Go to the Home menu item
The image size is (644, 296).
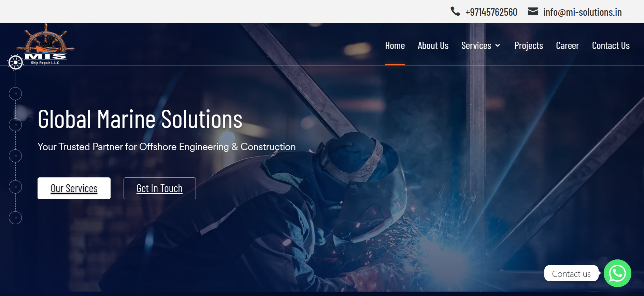[x=395, y=45]
